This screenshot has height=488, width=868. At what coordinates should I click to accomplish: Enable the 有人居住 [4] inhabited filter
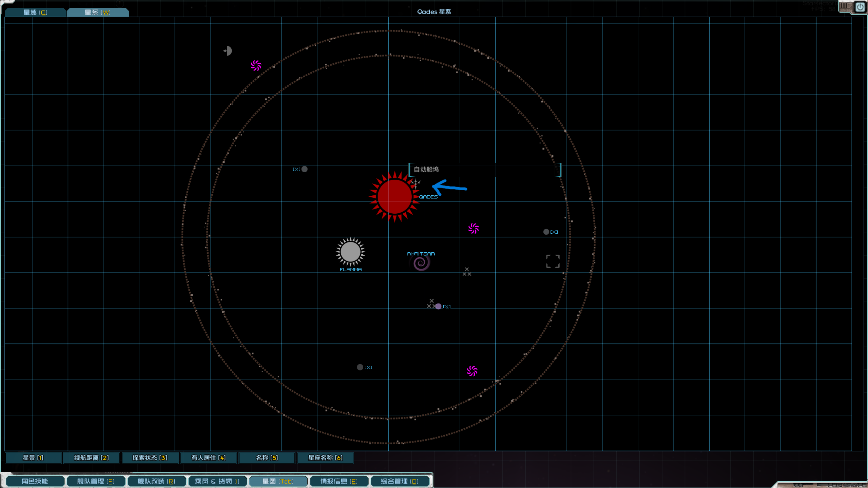click(208, 458)
